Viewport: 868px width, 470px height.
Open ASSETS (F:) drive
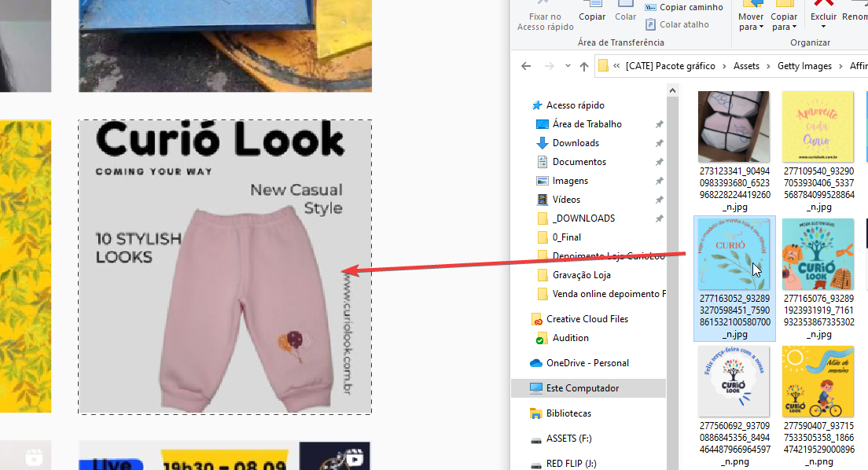(569, 439)
